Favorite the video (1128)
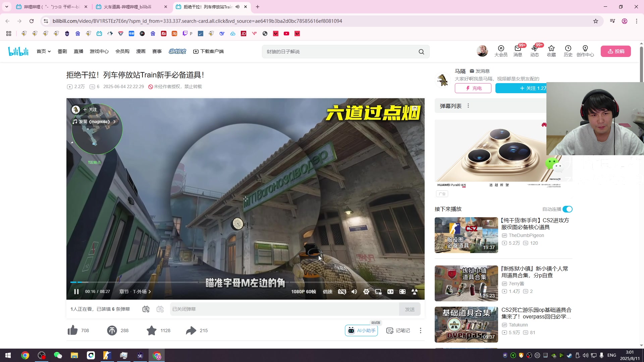Viewport: 644px width, 362px height. 158,330
